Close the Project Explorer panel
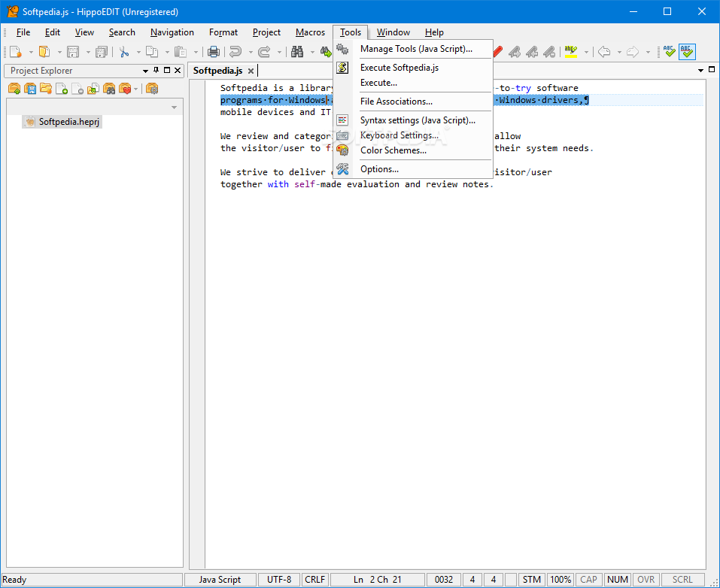The width and height of the screenshot is (720, 588). coord(178,70)
